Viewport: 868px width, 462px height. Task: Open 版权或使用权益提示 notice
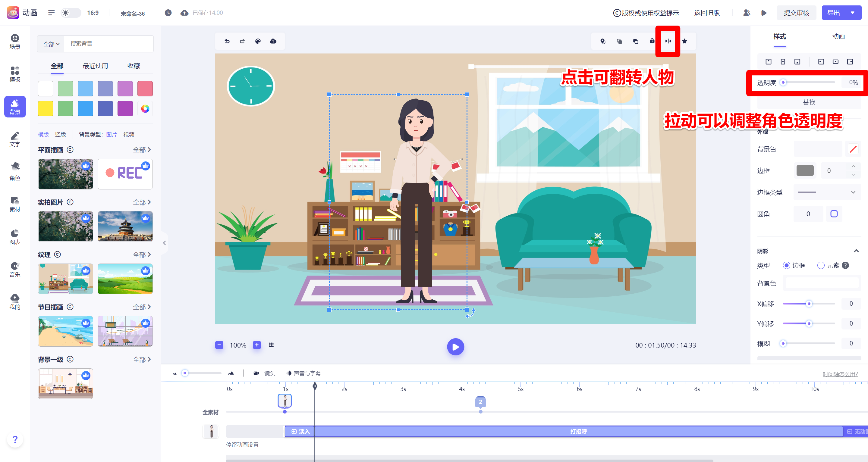pos(646,13)
